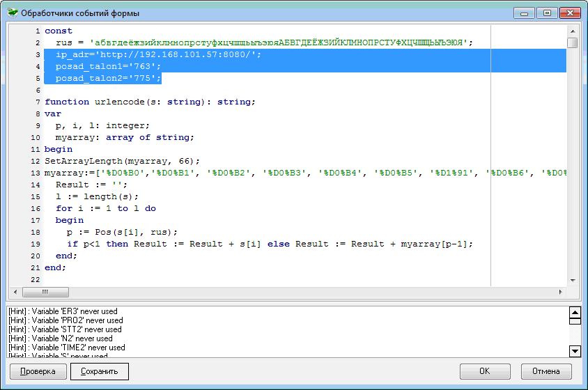
Task: Click the SetArrayLength(myarray, 66) code line
Action: pos(122,161)
